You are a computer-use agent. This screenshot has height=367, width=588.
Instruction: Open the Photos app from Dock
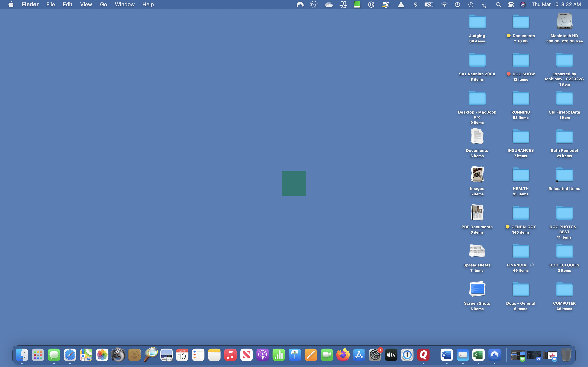(x=102, y=355)
